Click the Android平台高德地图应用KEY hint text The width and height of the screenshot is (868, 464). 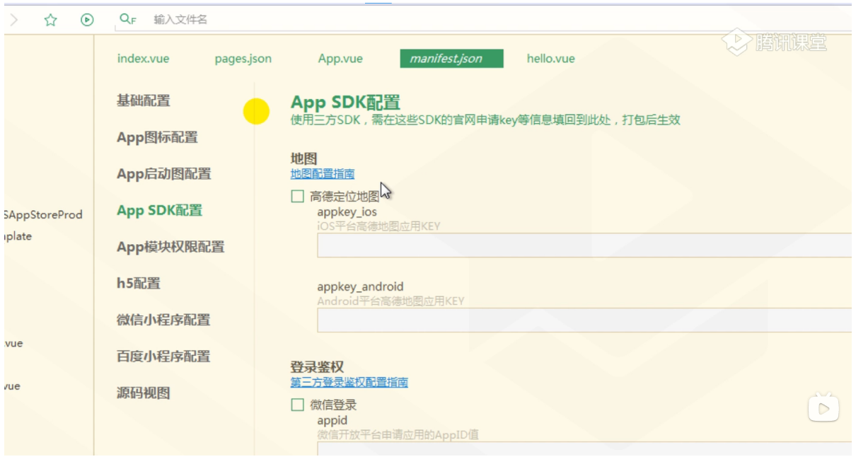tap(391, 301)
